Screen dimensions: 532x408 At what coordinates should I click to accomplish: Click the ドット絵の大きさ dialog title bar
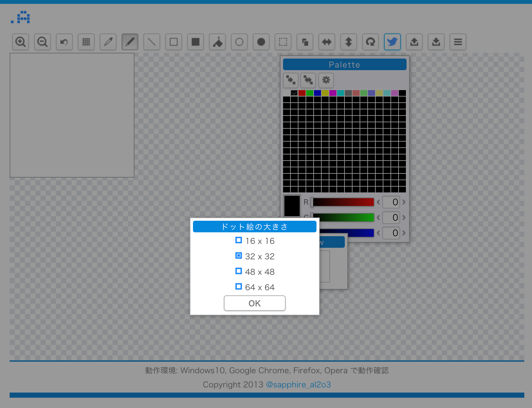point(255,227)
